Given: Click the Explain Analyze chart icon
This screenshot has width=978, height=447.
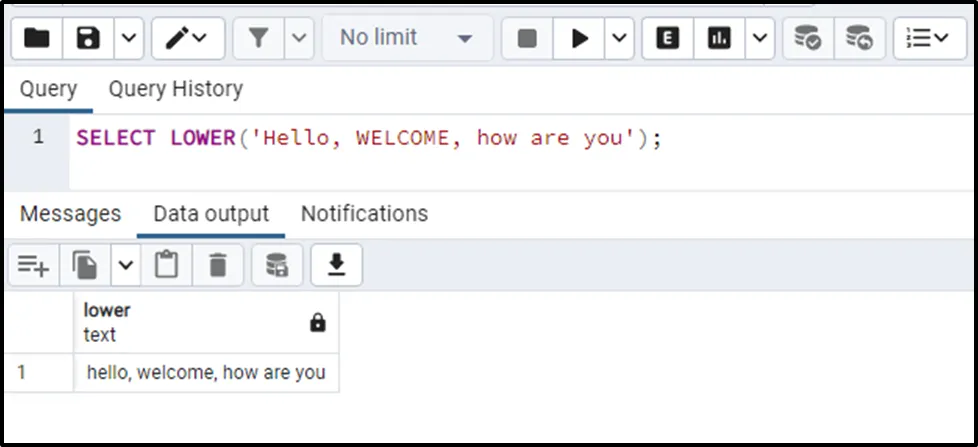Looking at the screenshot, I should 719,39.
